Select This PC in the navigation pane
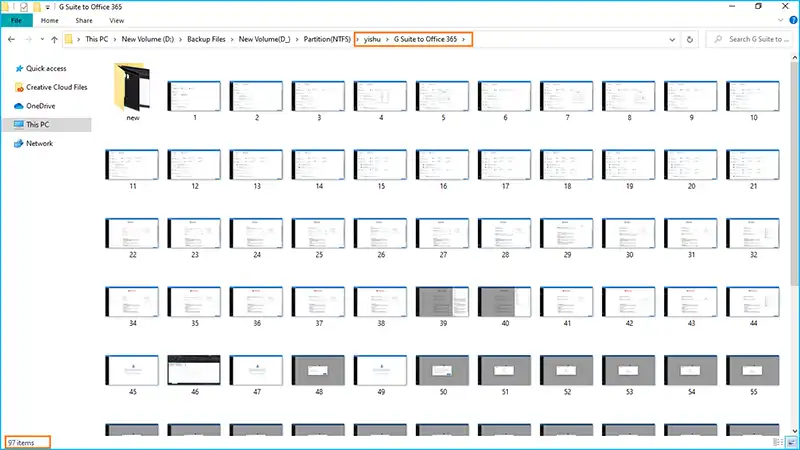The height and width of the screenshot is (450, 800). 47,124
